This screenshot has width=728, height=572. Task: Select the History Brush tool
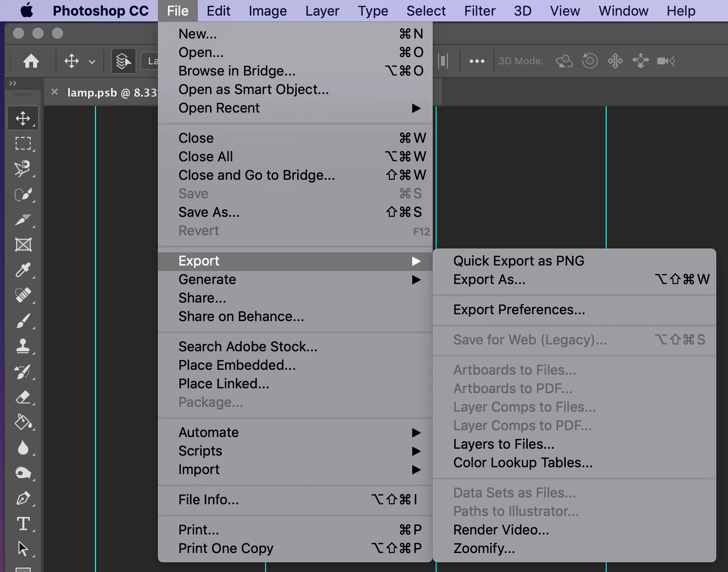coord(23,372)
